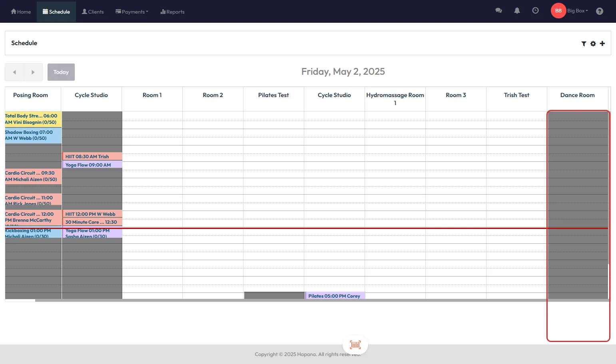Open the schedule filter icon
The height and width of the screenshot is (364, 616).
pos(584,44)
